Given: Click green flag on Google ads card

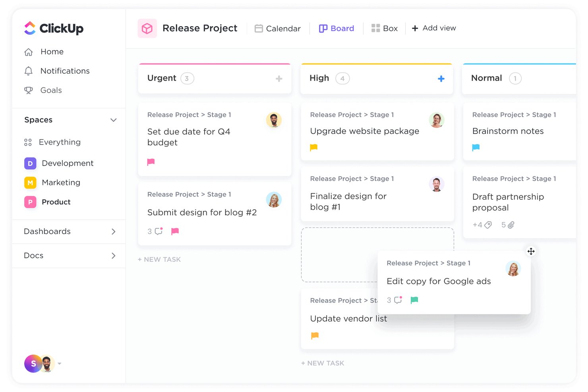Looking at the screenshot, I should coord(414,300).
